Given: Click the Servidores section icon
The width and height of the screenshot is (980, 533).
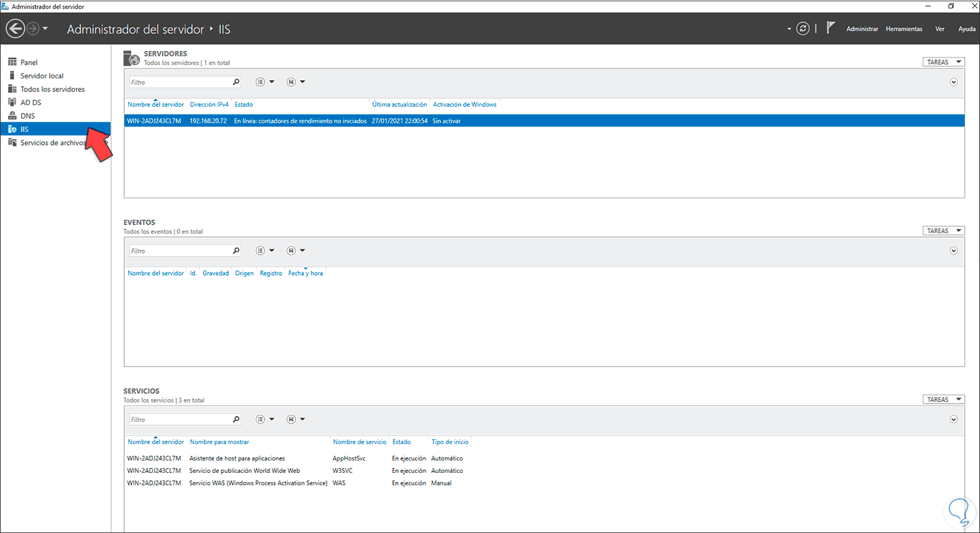Looking at the screenshot, I should click(132, 58).
